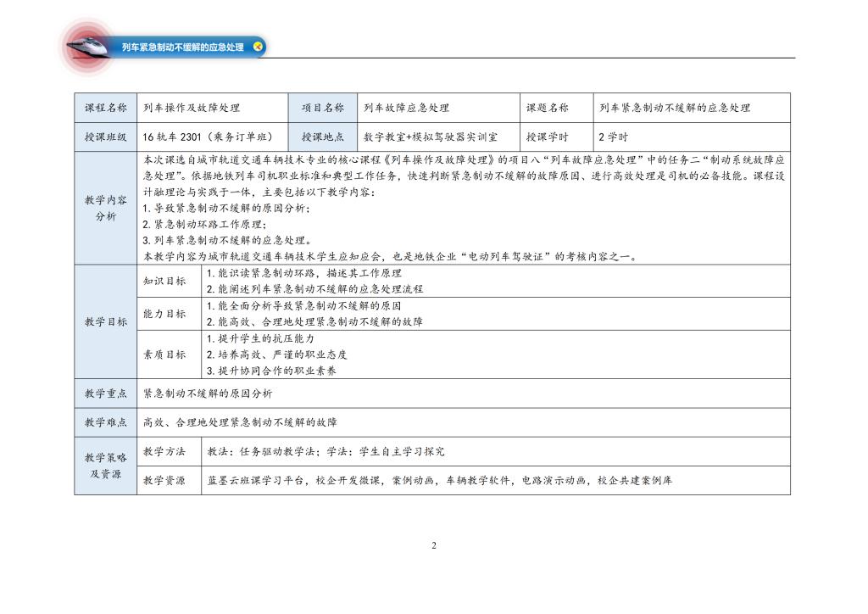Click the 授课地点 label cell
Image resolution: width=868 pixels, height=614 pixels.
[x=323, y=137]
